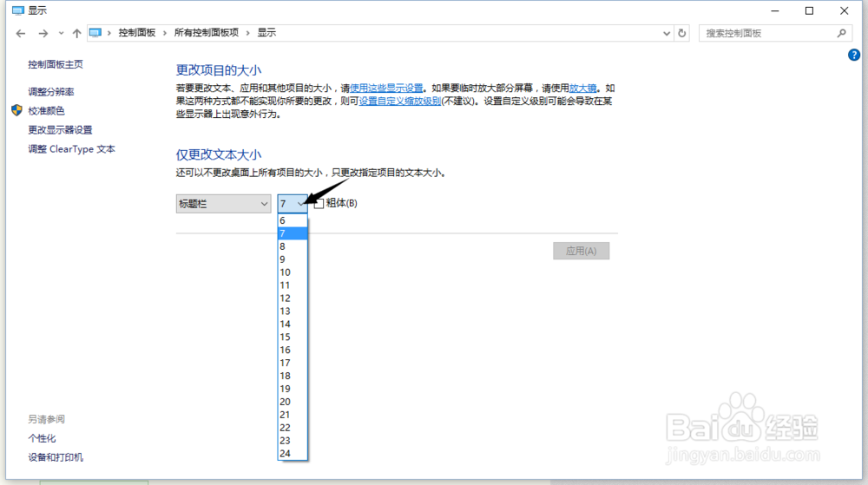Select font size 14
Screen dimensions: 868x485
[293, 324]
